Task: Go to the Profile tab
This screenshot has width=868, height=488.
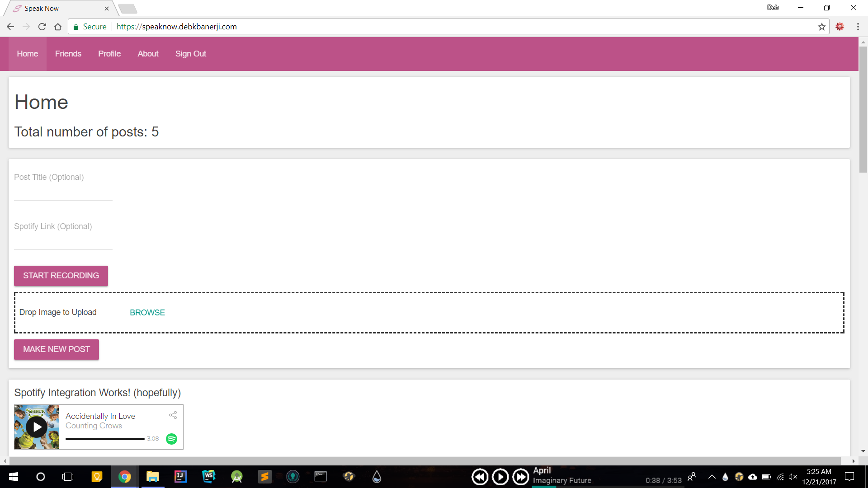Action: tap(109, 54)
